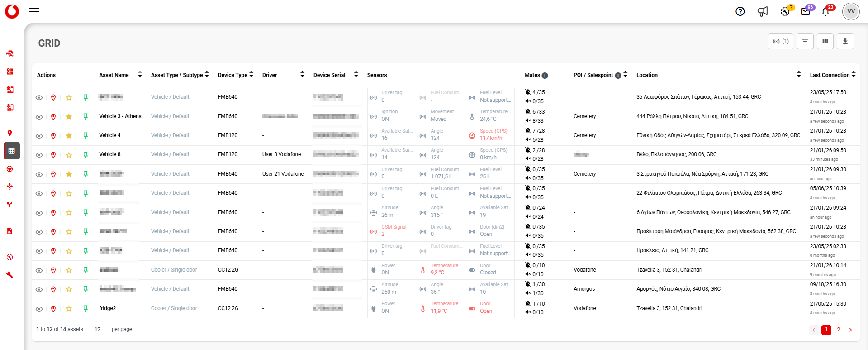Click the download export icon button
This screenshot has height=350, width=868.
(x=845, y=41)
